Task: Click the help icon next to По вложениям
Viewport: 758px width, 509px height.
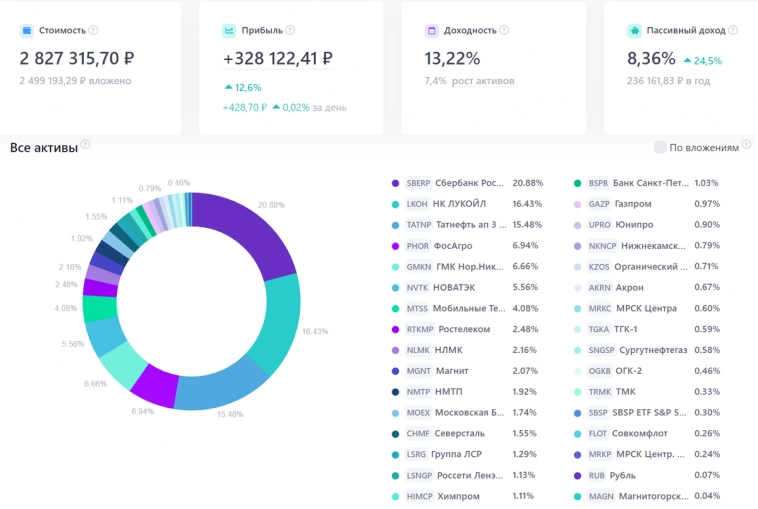Action: click(746, 147)
